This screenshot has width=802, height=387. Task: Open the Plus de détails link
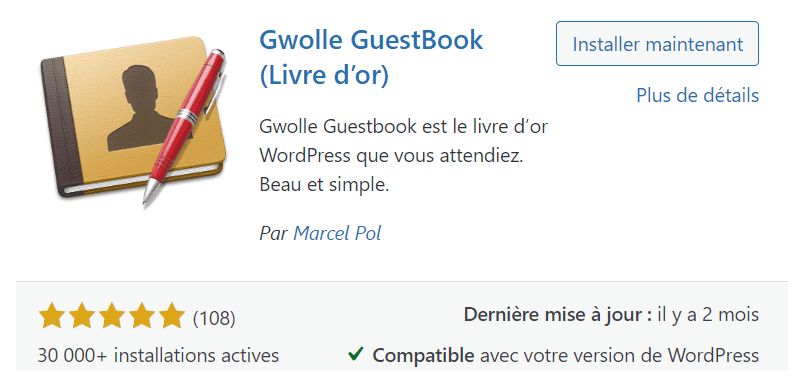[697, 95]
